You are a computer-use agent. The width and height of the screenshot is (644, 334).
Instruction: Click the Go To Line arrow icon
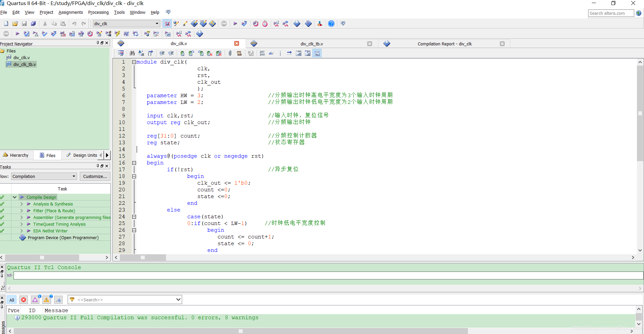tap(289, 53)
